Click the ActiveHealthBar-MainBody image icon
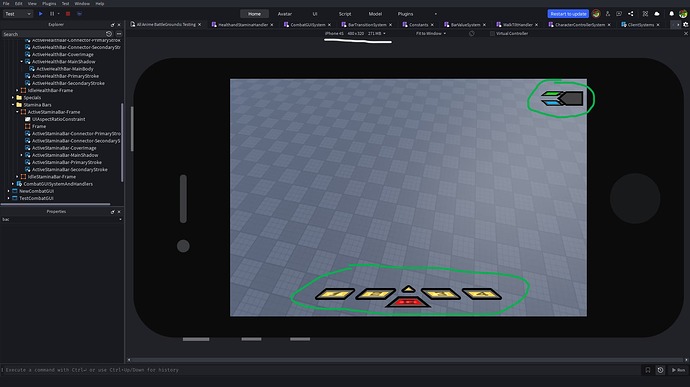This screenshot has width=690, height=387. click(x=32, y=69)
